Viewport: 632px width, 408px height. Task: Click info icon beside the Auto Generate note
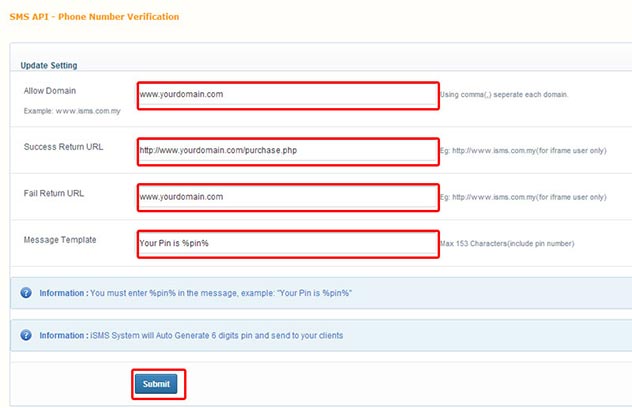(27, 335)
